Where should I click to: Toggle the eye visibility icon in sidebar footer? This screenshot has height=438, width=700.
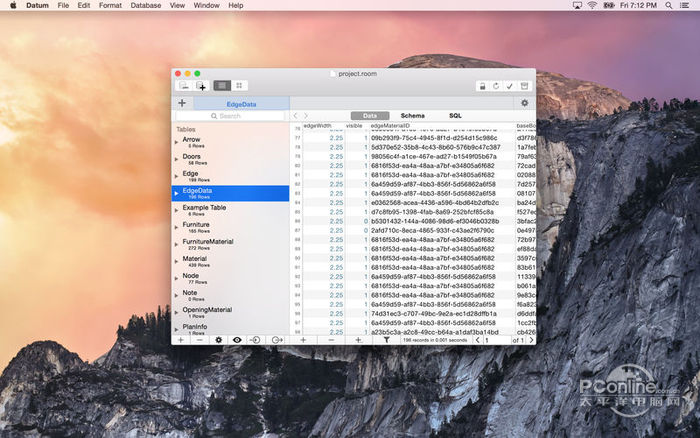[x=237, y=340]
